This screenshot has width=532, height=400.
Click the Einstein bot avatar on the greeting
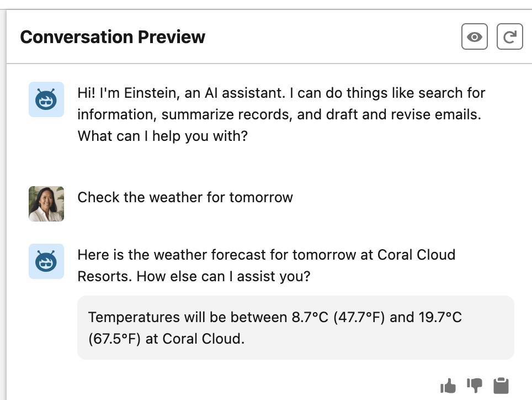(x=46, y=100)
